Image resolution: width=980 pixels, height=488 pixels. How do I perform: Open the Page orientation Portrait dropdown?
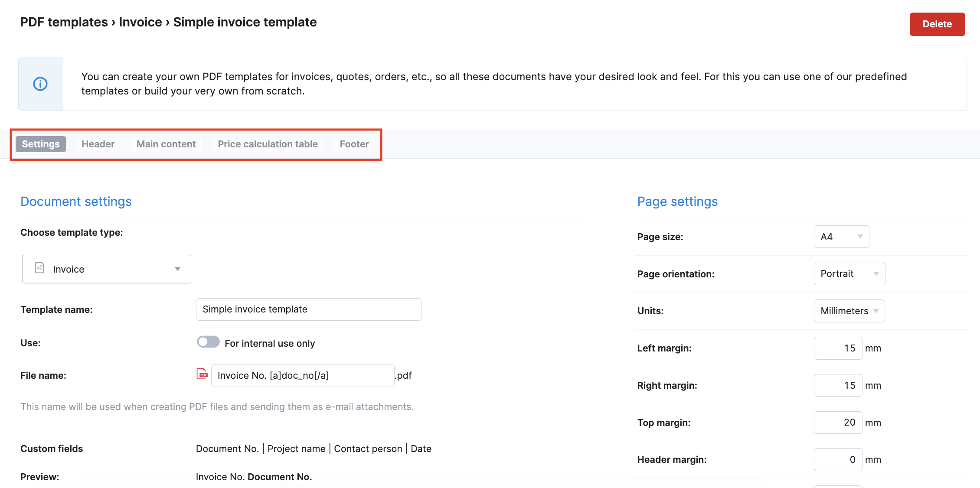(x=849, y=274)
